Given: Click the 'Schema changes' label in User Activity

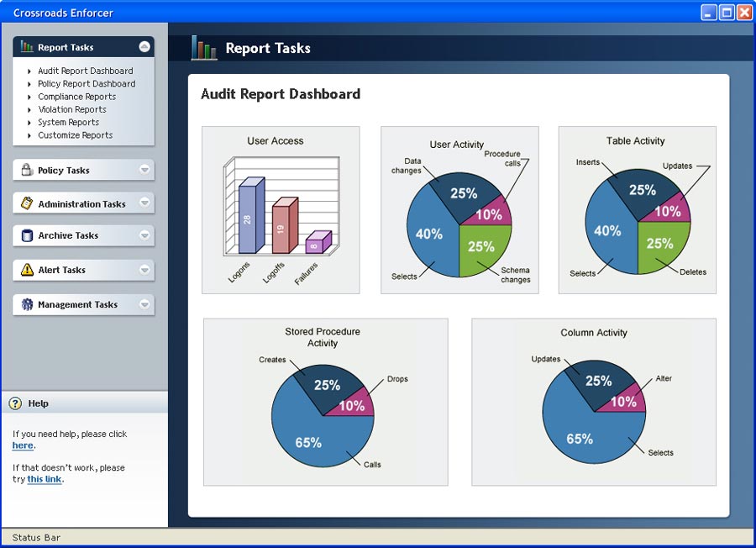Looking at the screenshot, I should (x=516, y=275).
